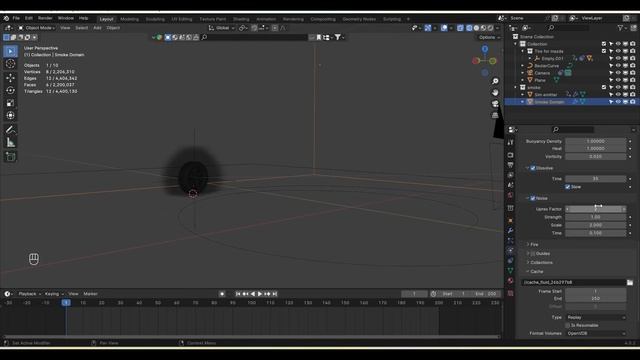The width and height of the screenshot is (640, 360).
Task: Toggle eye visibility for Smoke Domain
Action: pyautogui.click(x=618, y=102)
